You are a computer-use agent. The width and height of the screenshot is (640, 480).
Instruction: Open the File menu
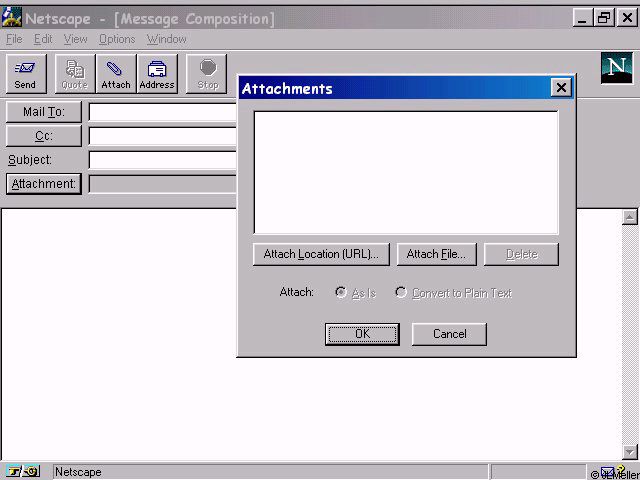[x=14, y=39]
